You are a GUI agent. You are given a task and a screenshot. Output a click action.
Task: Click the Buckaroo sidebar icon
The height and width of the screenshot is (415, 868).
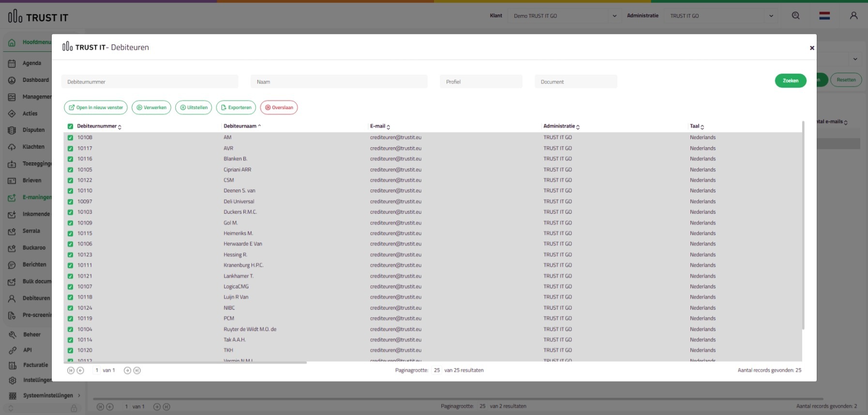[12, 248]
